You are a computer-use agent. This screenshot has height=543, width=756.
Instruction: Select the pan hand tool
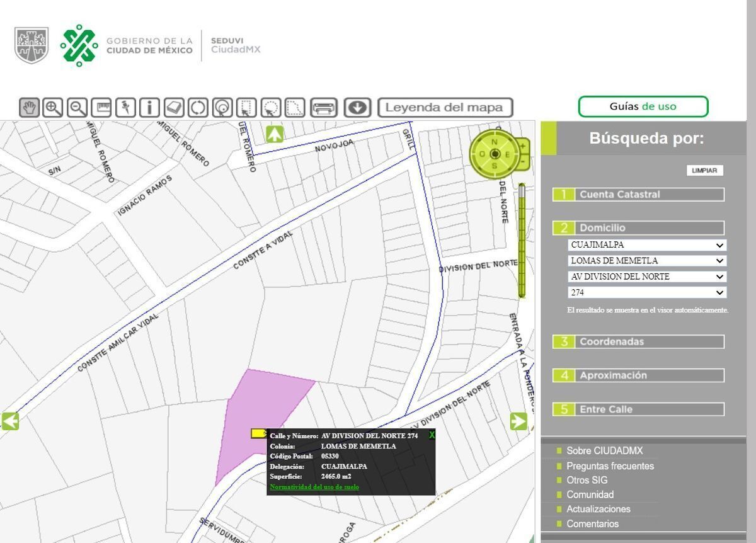coord(29,108)
